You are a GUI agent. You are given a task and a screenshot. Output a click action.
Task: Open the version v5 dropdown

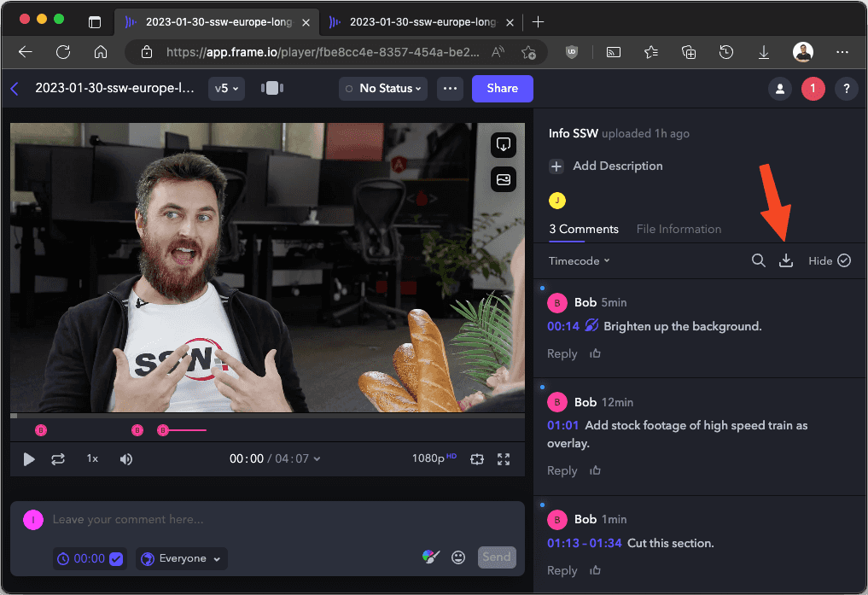226,88
